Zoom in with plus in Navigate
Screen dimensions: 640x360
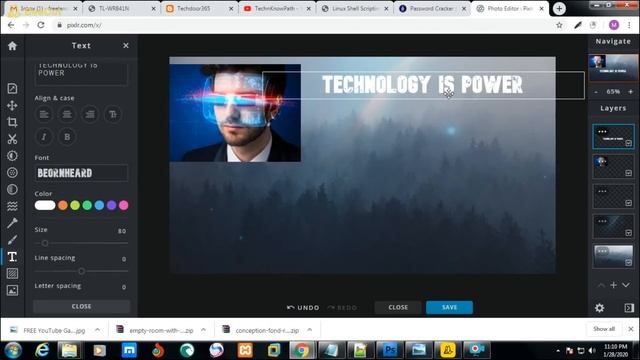(631, 92)
